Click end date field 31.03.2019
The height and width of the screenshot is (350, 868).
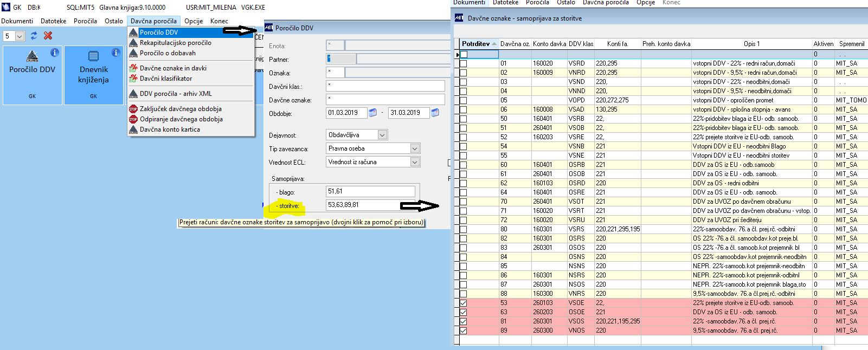click(409, 113)
